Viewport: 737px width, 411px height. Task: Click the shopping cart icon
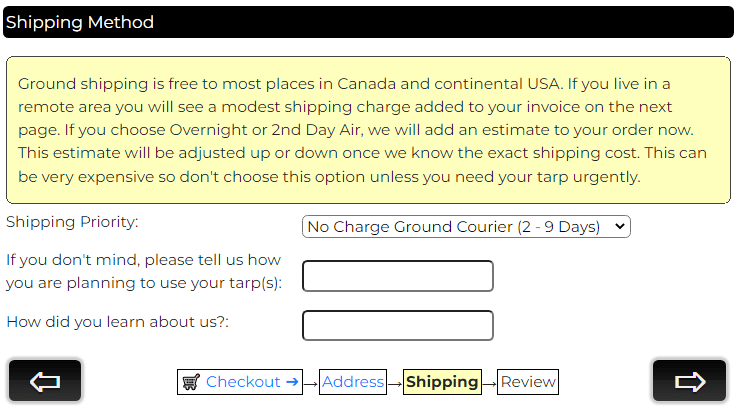coord(191,382)
